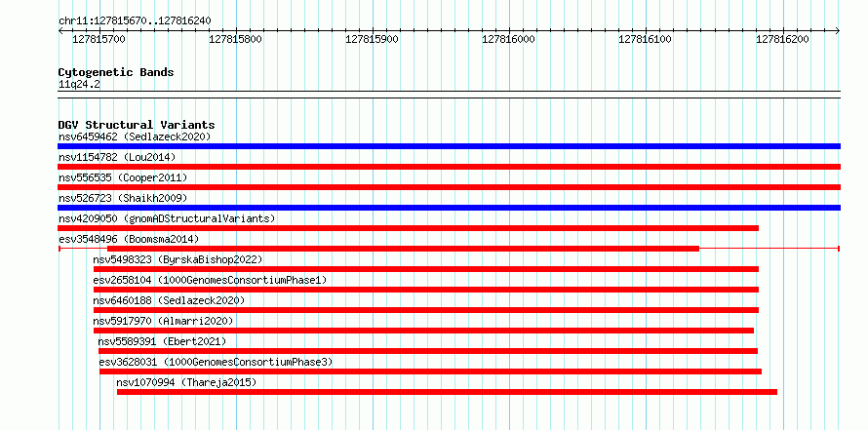Open nsv5589391 (Ebert2021) label
Screen dimensions: 868x430
click(x=162, y=341)
